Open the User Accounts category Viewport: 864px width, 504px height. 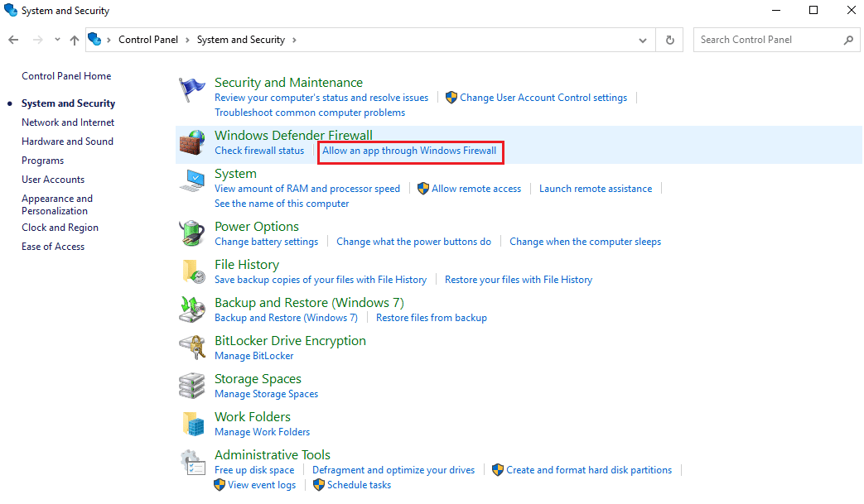53,180
